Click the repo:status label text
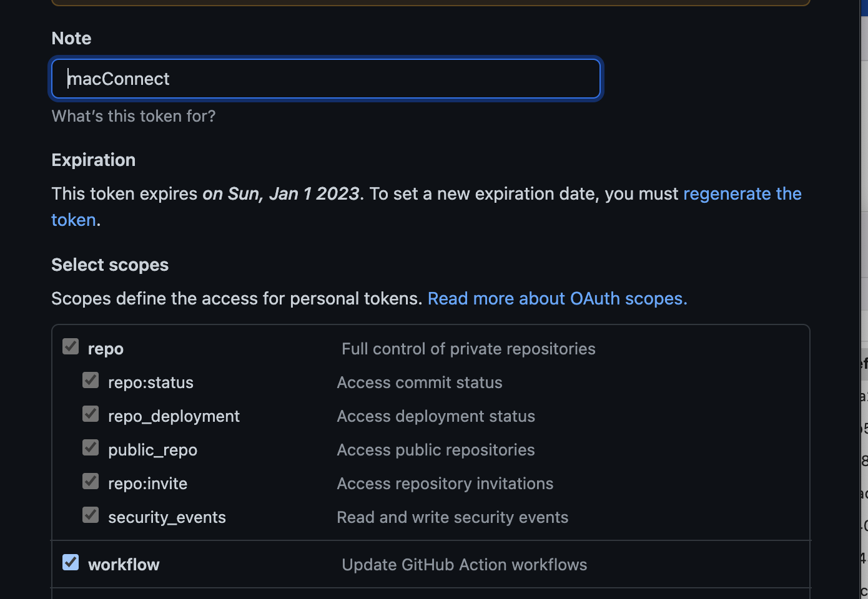This screenshot has height=599, width=868. tap(150, 382)
